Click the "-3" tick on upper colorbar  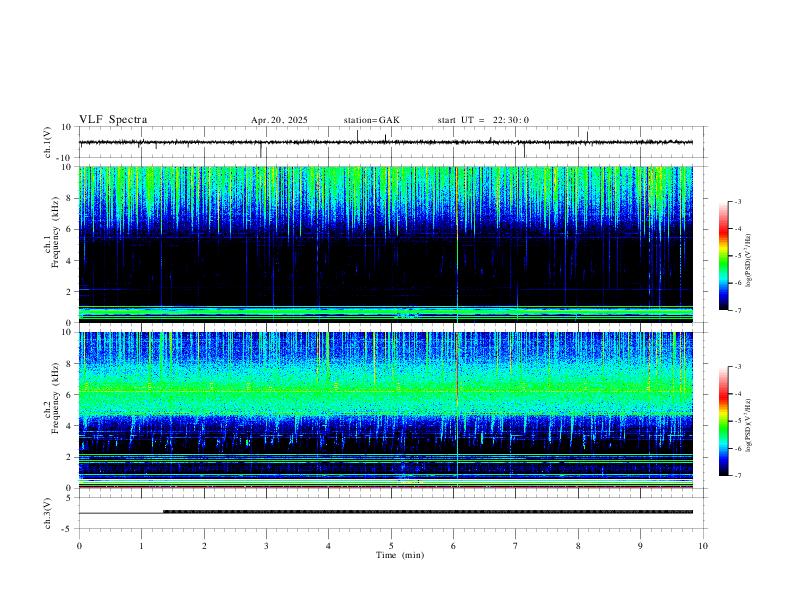738,201
